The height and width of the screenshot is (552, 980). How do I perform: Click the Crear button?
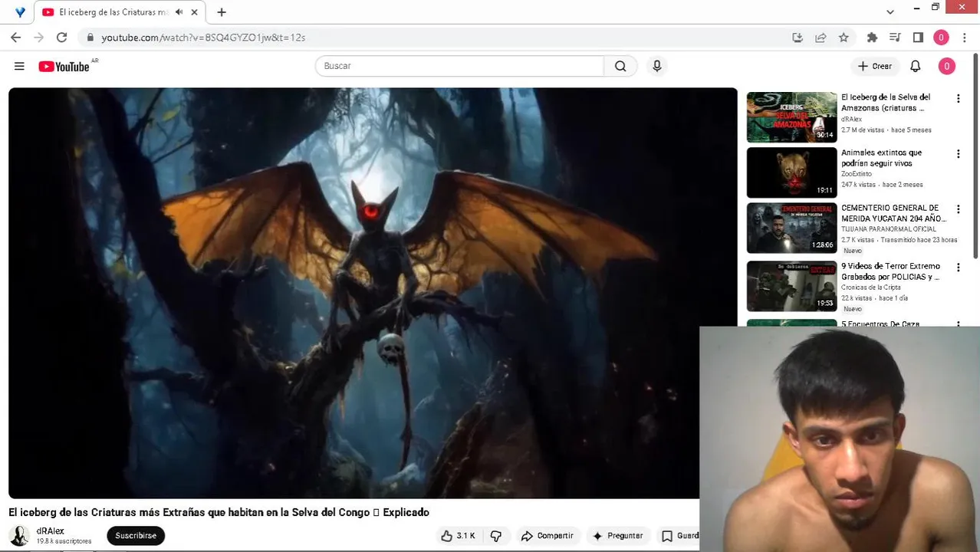875,66
